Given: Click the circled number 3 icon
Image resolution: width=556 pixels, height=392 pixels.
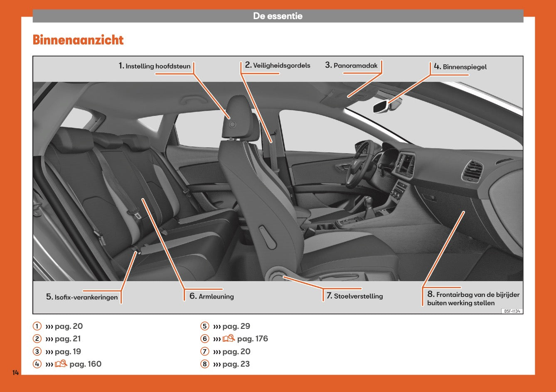Looking at the screenshot, I should pyautogui.click(x=37, y=352).
